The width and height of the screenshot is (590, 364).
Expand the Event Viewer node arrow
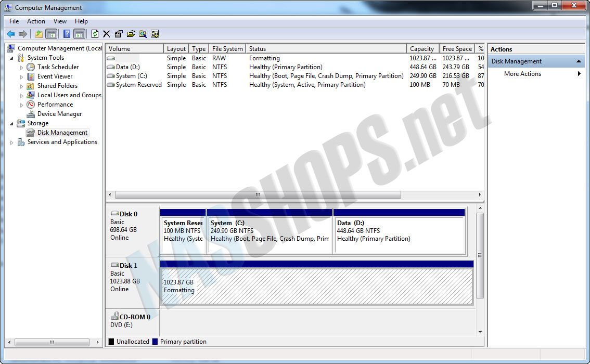click(21, 77)
